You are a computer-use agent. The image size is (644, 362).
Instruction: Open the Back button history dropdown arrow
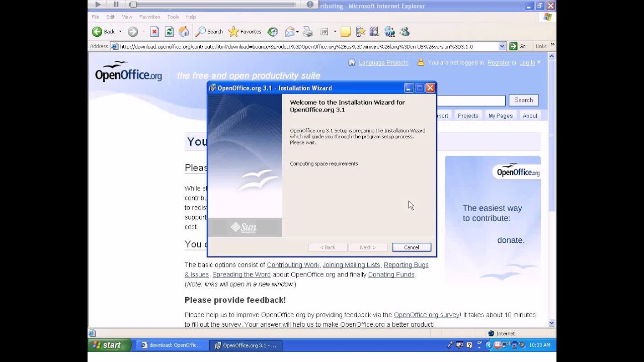(120, 32)
